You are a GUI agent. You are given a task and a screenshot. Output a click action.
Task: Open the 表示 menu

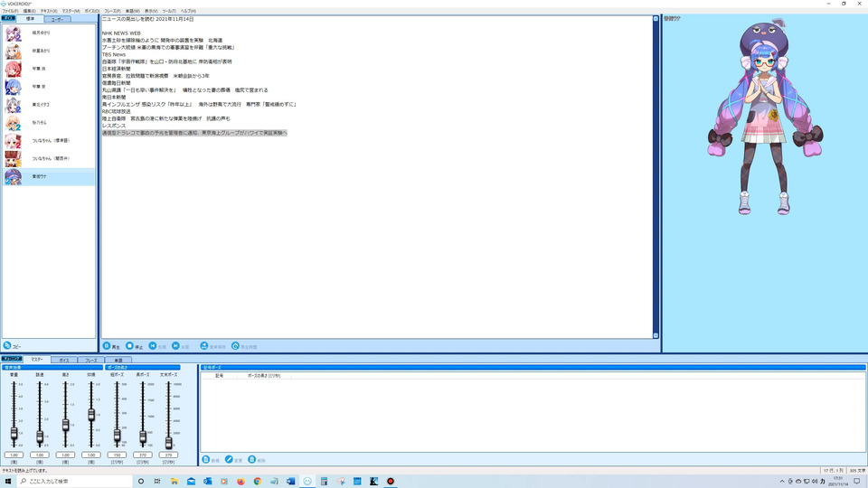(x=151, y=11)
